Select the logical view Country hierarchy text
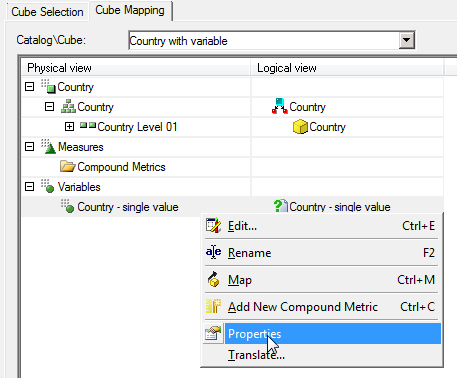Image resolution: width=457 pixels, height=378 pixels. (307, 107)
